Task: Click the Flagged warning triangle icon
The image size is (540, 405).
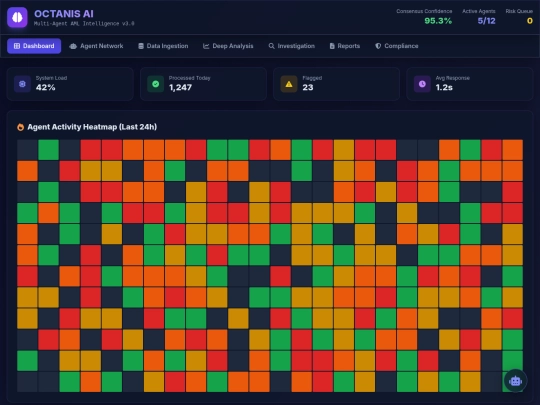Action: [289, 84]
